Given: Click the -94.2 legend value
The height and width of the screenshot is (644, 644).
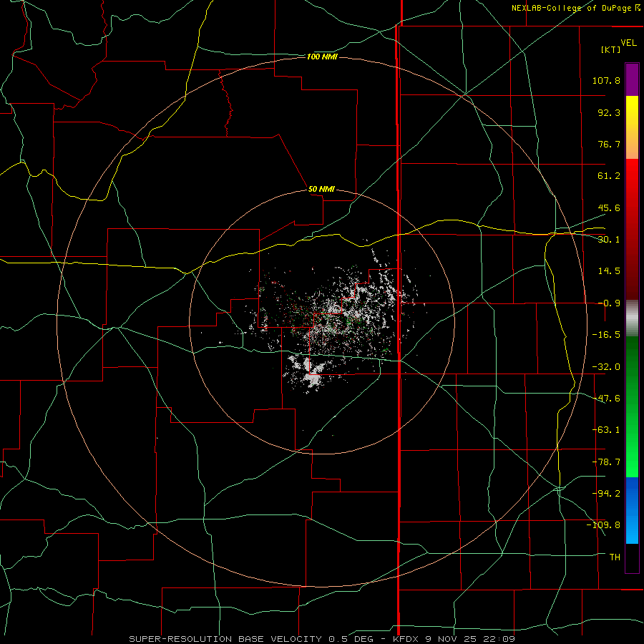Looking at the screenshot, I should [606, 494].
